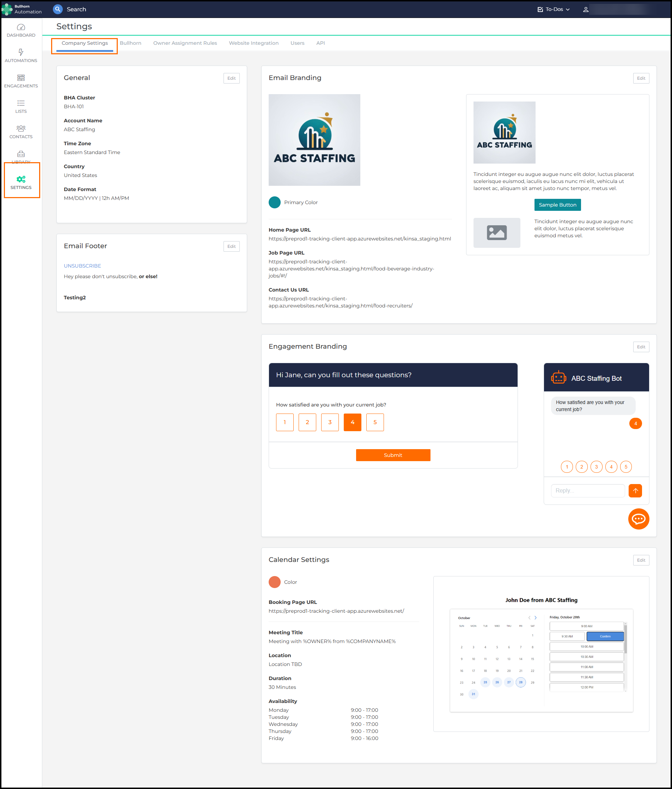The width and height of the screenshot is (672, 789).
Task: Open the orange chat bubble widget
Action: [x=638, y=519]
